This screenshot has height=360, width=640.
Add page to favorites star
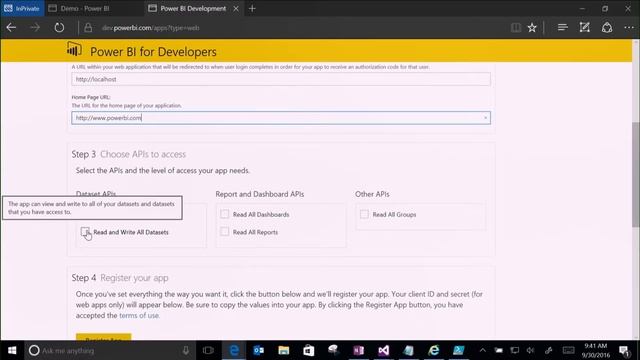[532, 28]
